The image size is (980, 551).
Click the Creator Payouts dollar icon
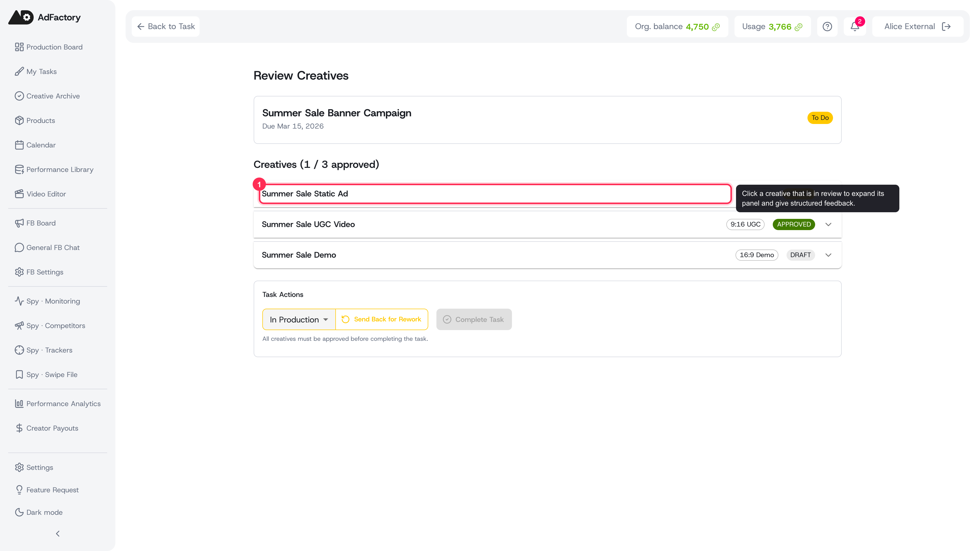tap(19, 428)
